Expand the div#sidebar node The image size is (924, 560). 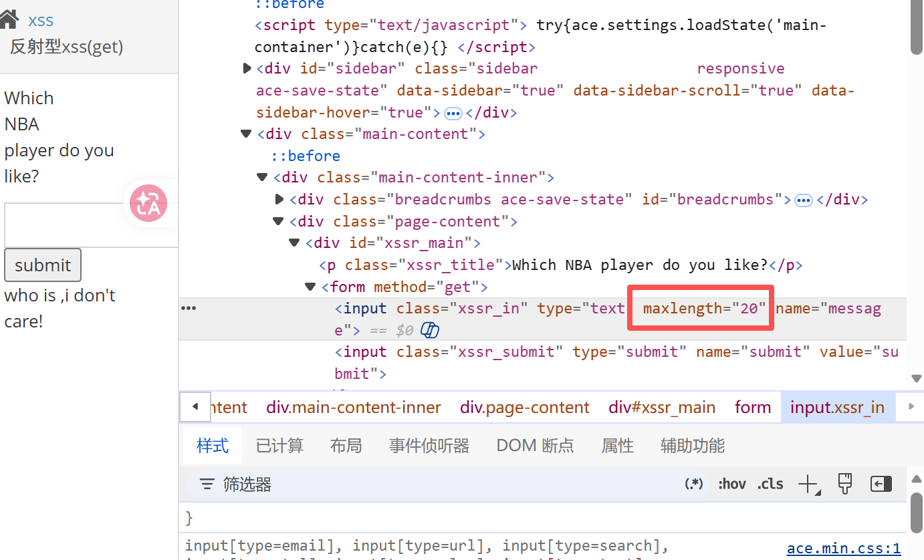[x=247, y=68]
